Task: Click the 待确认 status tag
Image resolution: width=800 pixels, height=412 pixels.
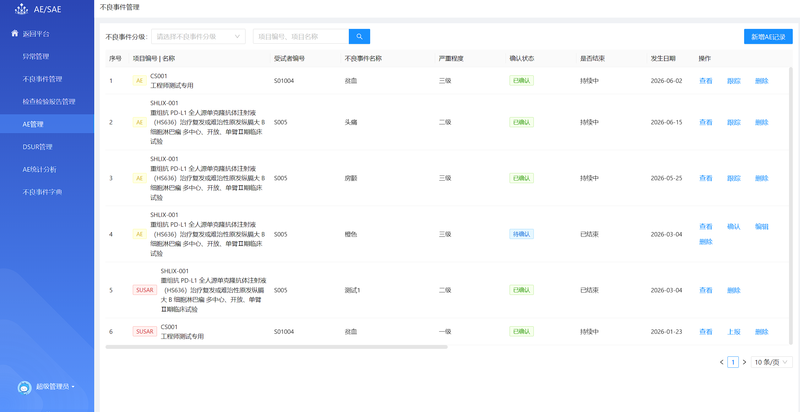Action: click(521, 234)
